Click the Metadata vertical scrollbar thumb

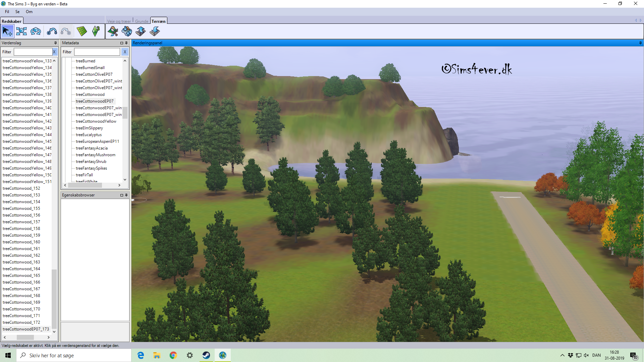(x=125, y=113)
